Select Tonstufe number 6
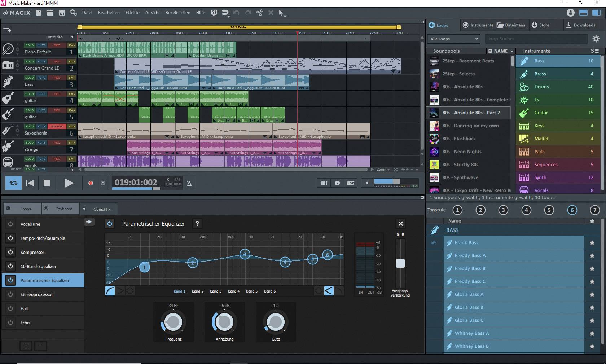The width and height of the screenshot is (606, 364). [572, 210]
